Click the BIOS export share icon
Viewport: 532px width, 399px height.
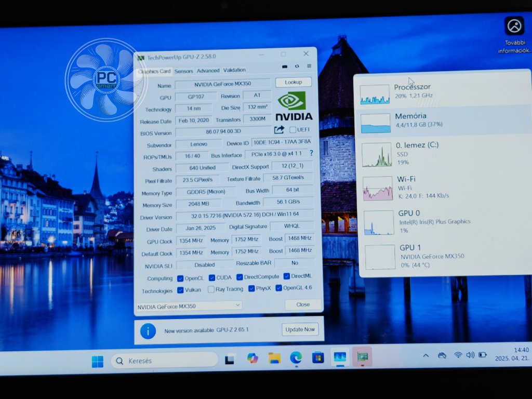pos(279,129)
